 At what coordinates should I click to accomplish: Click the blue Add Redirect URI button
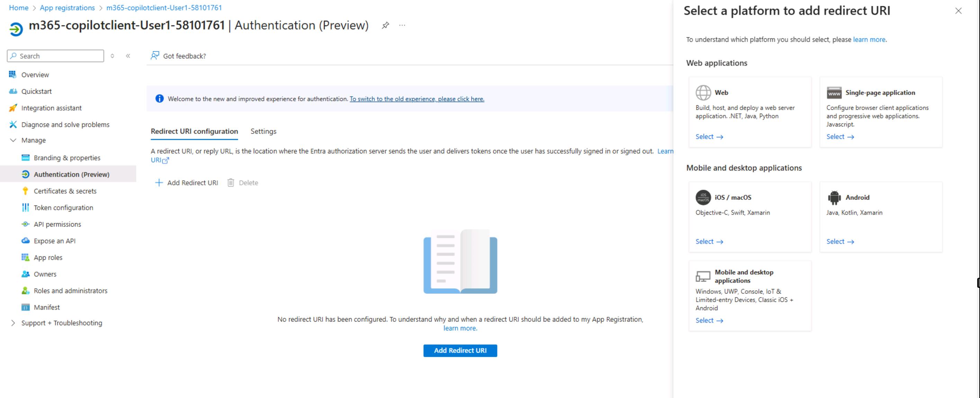click(460, 351)
